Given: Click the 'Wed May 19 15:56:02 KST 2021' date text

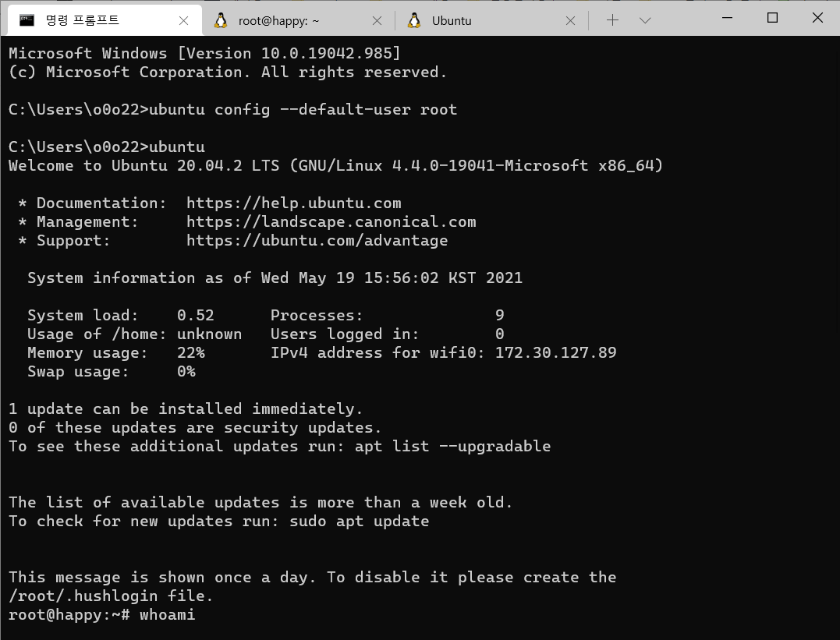Looking at the screenshot, I should pos(392,278).
